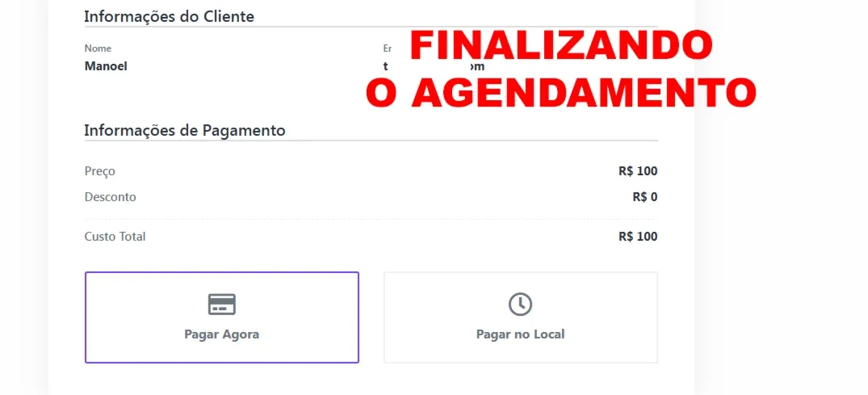Image resolution: width=868 pixels, height=395 pixels.
Task: Click the R$ 100 price value
Action: point(638,171)
